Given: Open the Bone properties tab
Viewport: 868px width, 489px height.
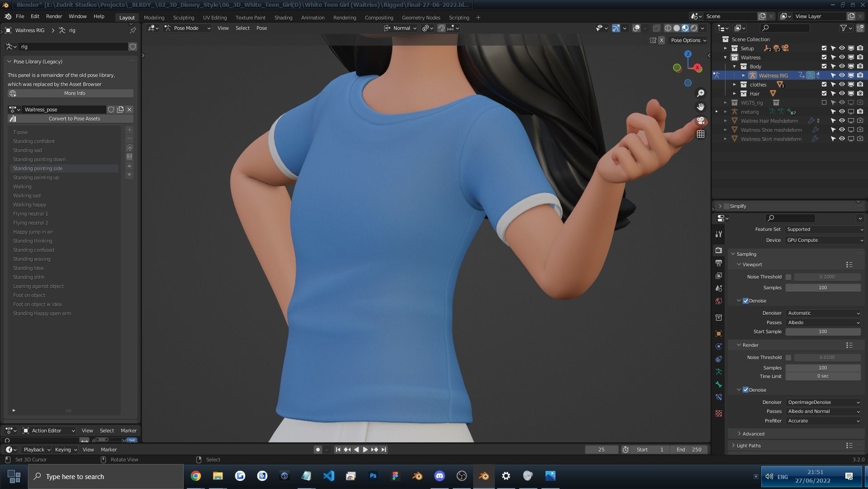Looking at the screenshot, I should pyautogui.click(x=718, y=384).
